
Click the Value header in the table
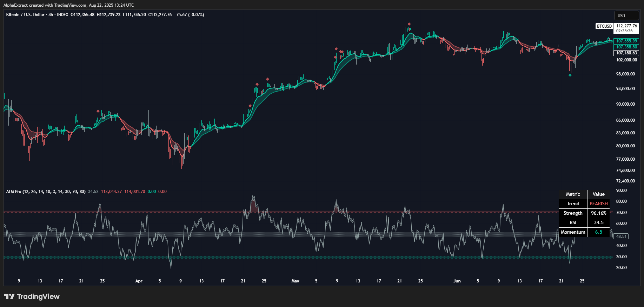click(x=598, y=194)
